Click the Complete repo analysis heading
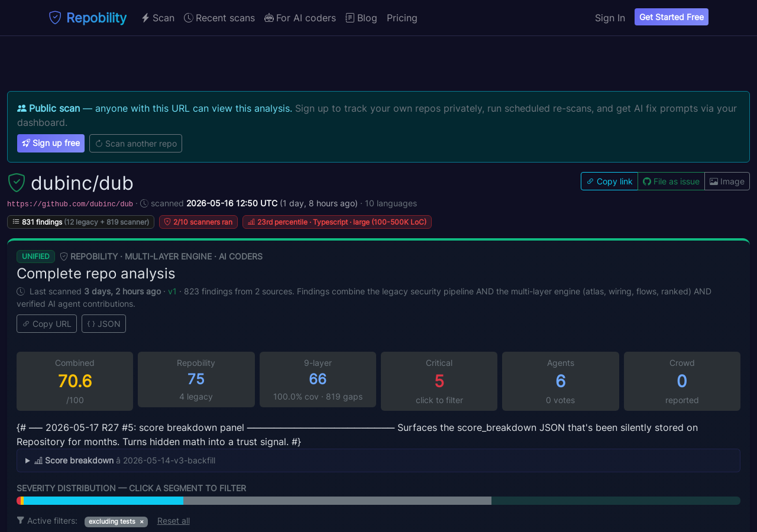 (x=96, y=274)
